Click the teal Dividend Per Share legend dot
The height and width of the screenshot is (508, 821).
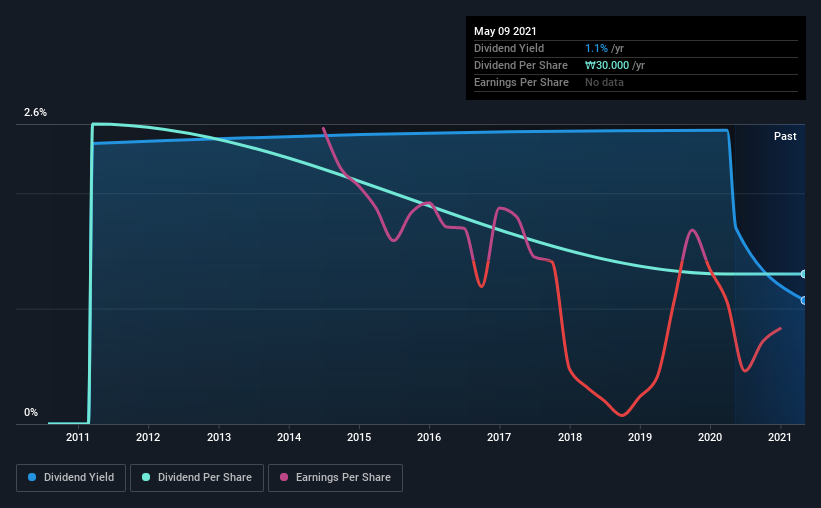coord(146,477)
